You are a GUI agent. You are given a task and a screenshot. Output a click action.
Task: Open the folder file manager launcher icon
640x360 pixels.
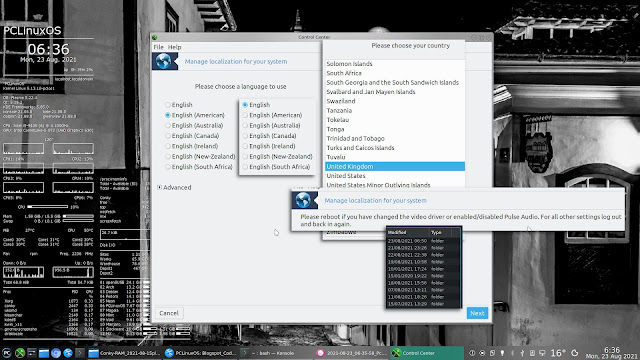(44, 353)
